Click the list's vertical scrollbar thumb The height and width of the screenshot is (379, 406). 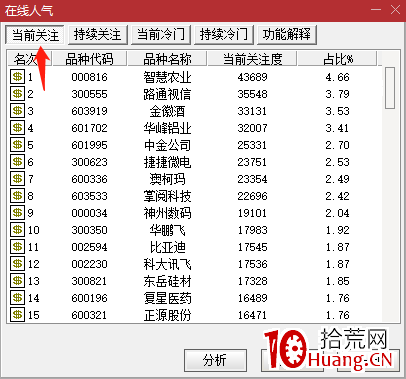[x=390, y=88]
